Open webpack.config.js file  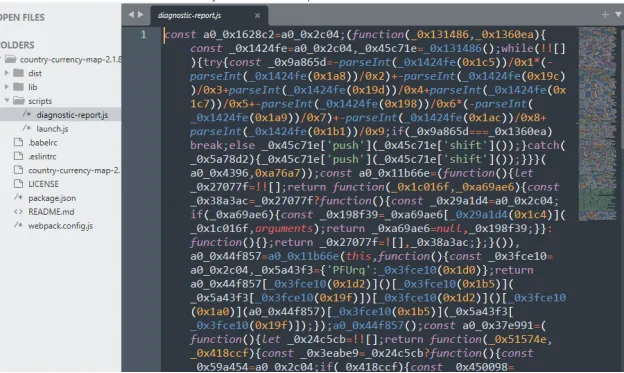(x=60, y=226)
